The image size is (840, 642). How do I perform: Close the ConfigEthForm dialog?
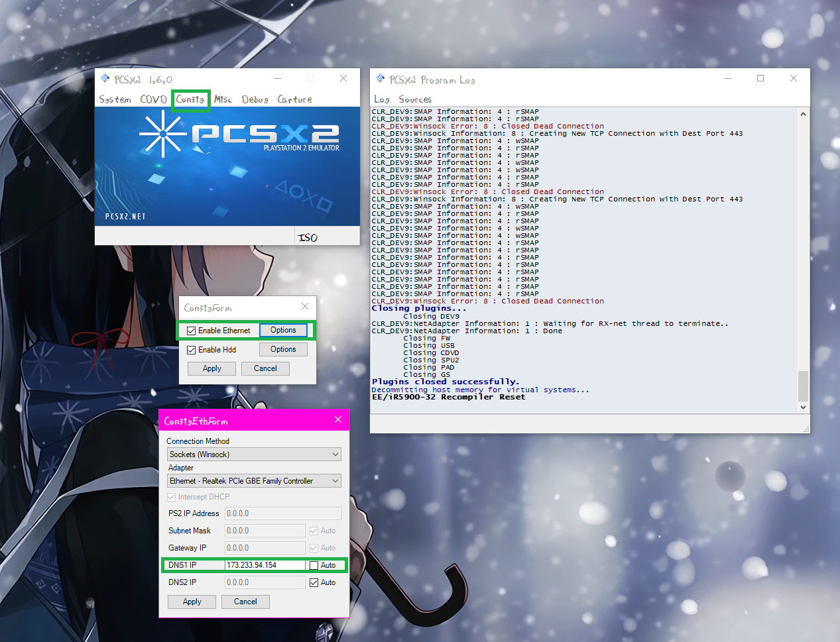338,420
